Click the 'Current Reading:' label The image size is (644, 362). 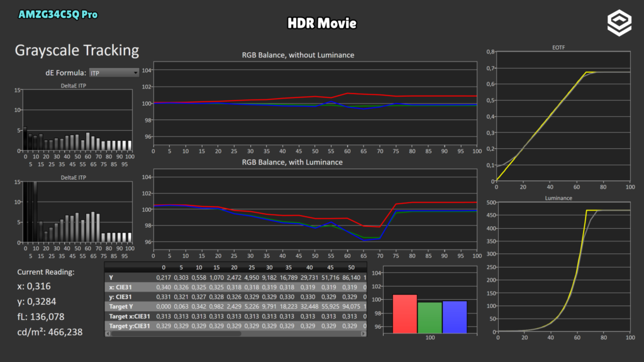tap(45, 272)
